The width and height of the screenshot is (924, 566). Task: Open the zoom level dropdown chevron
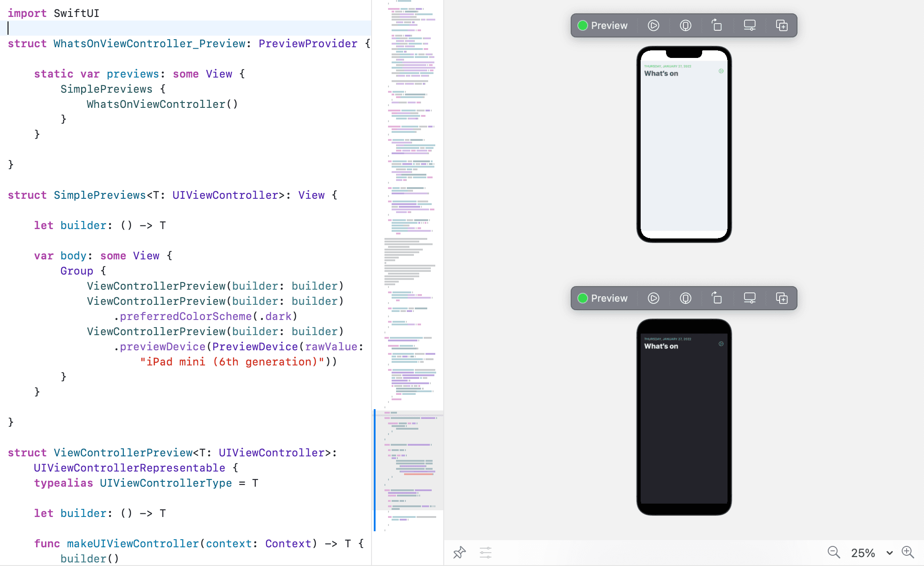889,553
